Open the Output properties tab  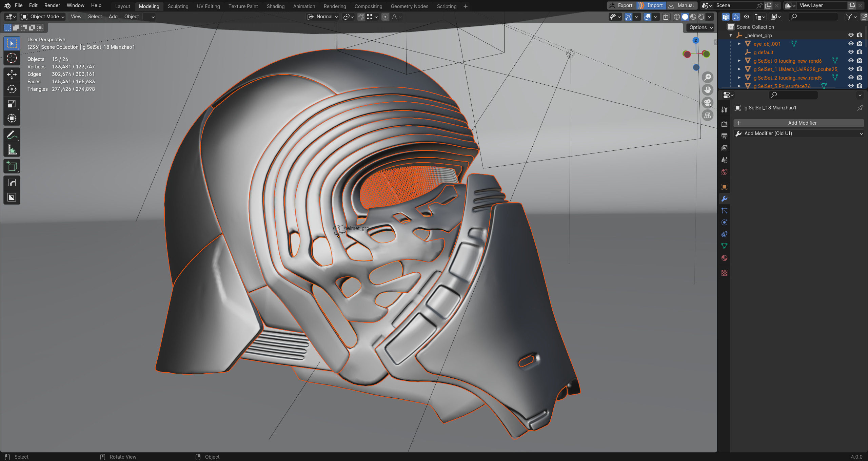click(x=724, y=136)
